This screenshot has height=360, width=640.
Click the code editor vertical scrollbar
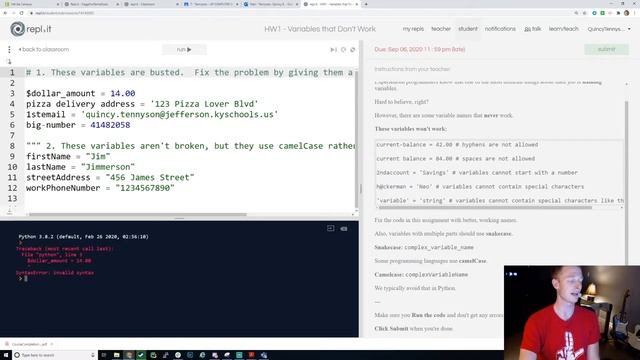[356, 139]
